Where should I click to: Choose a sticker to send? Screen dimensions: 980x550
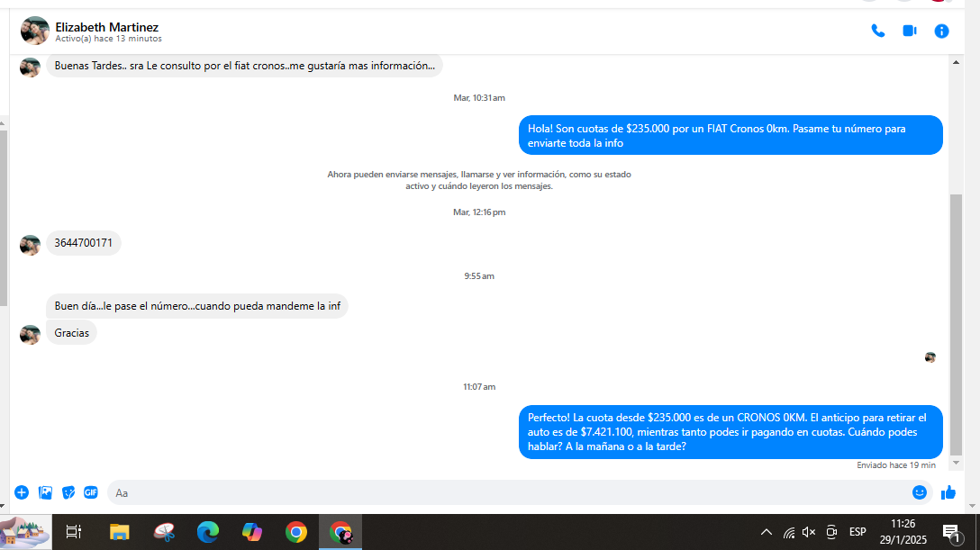pos(68,492)
